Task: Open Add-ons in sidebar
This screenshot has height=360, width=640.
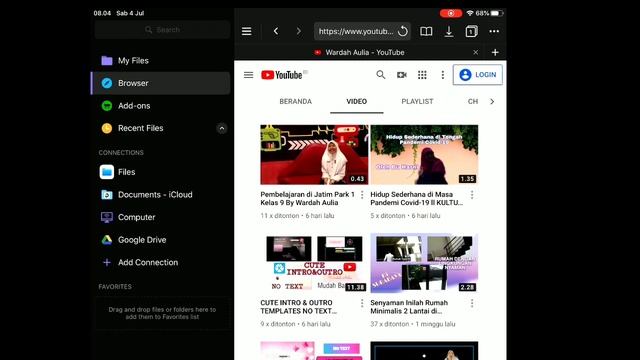Action: 160,106
